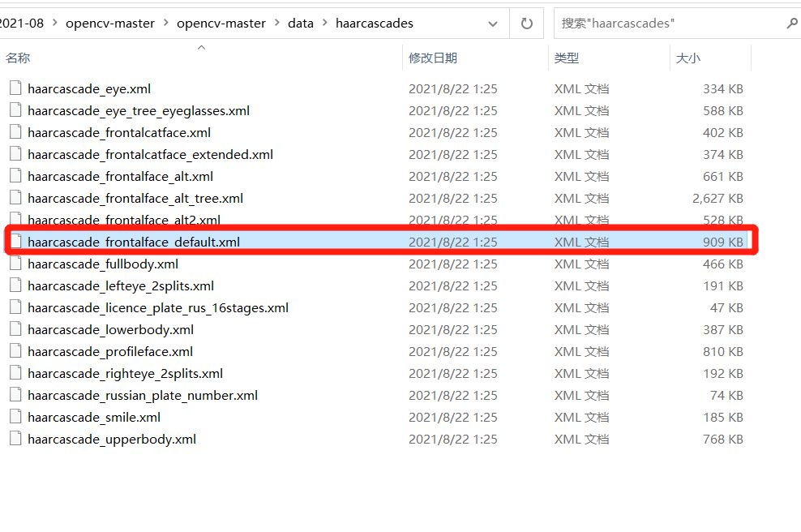Click the 47 KB size value
The height and width of the screenshot is (532, 801).
726,308
